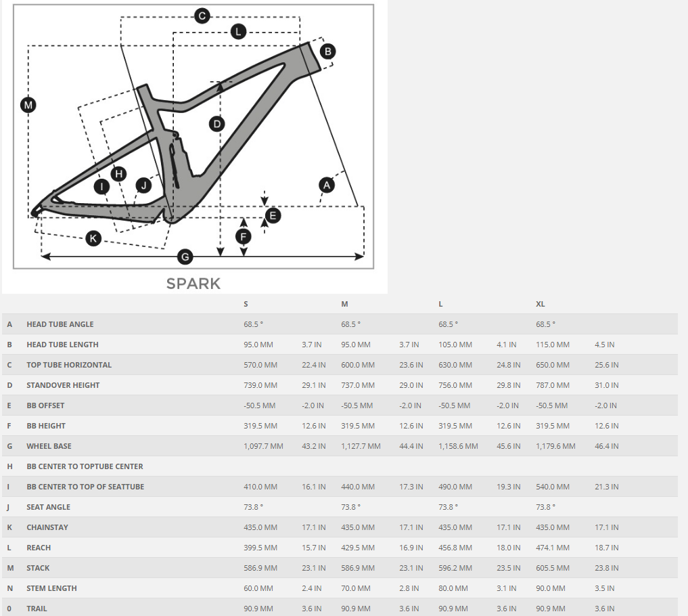Click the circled K chainstay marker
688x616 pixels.
[x=93, y=238]
